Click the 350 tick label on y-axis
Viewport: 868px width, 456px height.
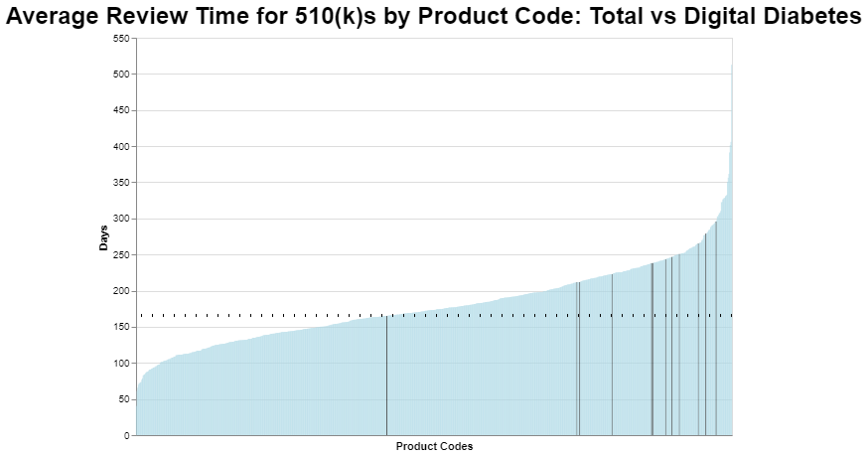pos(121,183)
